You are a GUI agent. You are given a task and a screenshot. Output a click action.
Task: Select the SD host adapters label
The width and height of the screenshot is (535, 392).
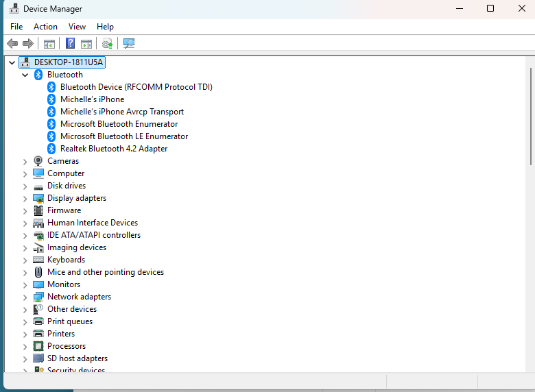pyautogui.click(x=78, y=358)
